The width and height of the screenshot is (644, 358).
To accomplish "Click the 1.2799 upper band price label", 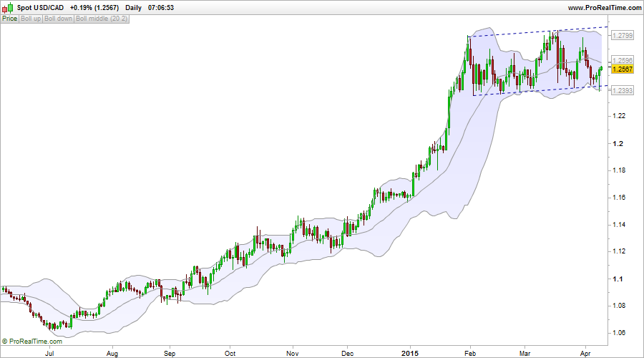I will click(623, 36).
